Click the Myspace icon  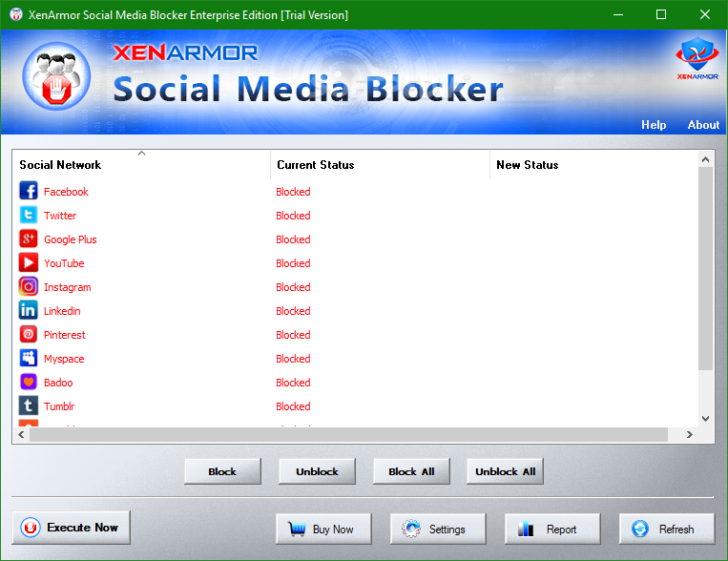pos(29,358)
